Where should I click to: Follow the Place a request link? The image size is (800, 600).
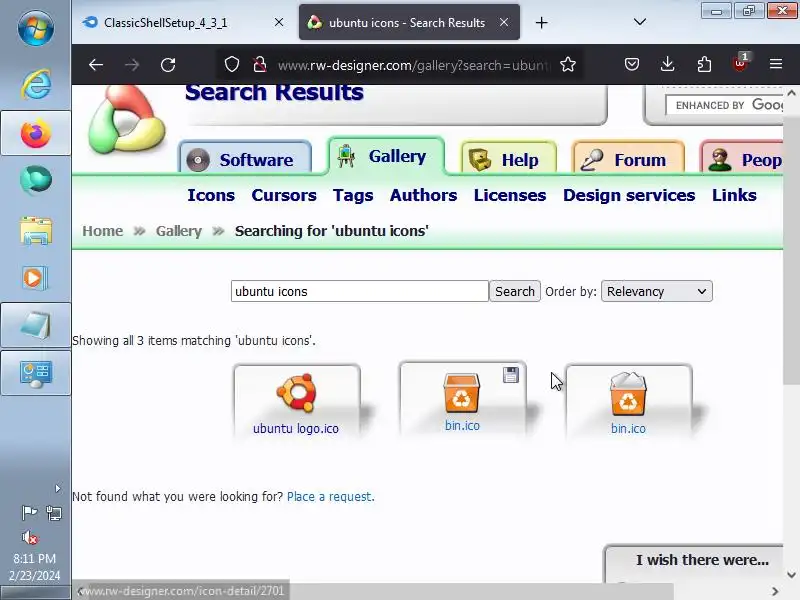pyautogui.click(x=331, y=496)
